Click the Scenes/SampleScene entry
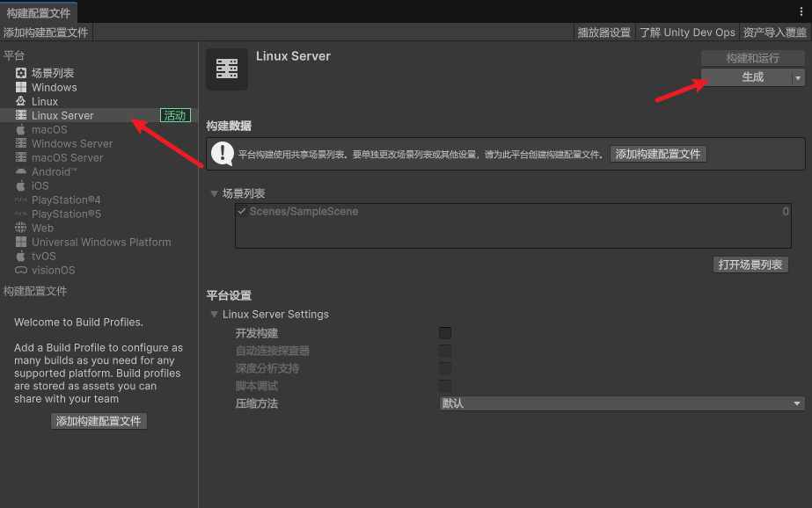The image size is (812, 508). point(304,211)
